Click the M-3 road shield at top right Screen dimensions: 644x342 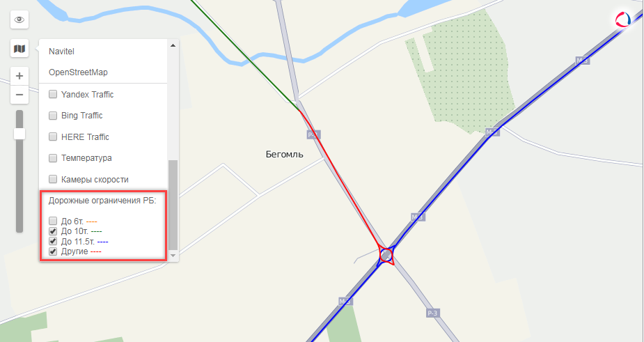coord(583,61)
